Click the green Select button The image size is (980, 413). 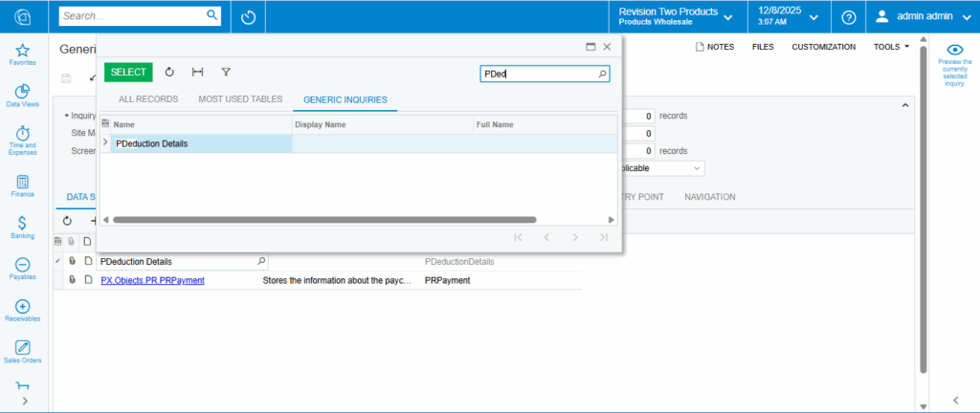point(128,72)
